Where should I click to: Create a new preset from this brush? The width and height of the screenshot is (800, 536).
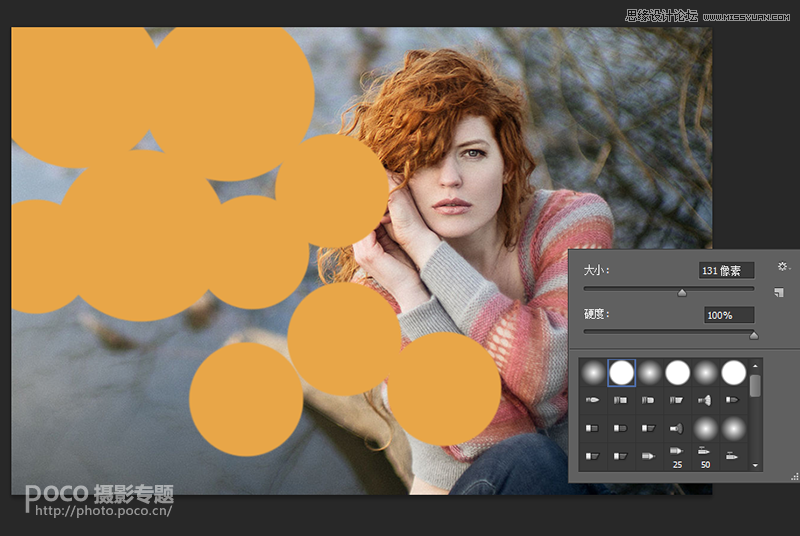tap(779, 292)
